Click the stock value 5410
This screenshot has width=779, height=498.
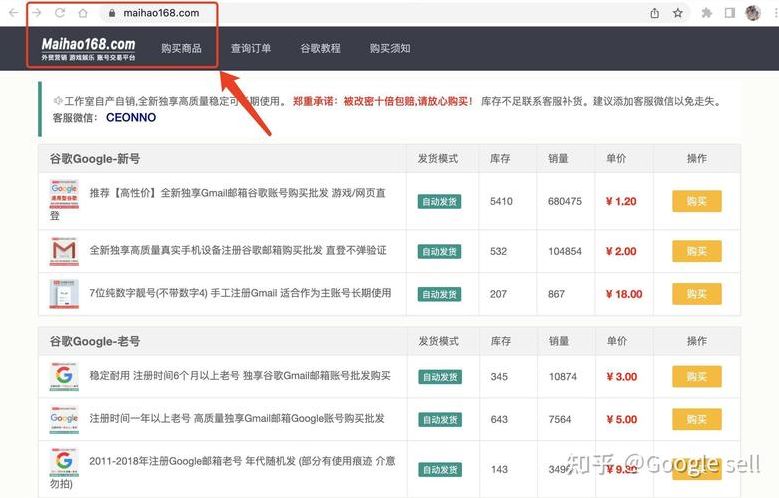[x=501, y=201]
